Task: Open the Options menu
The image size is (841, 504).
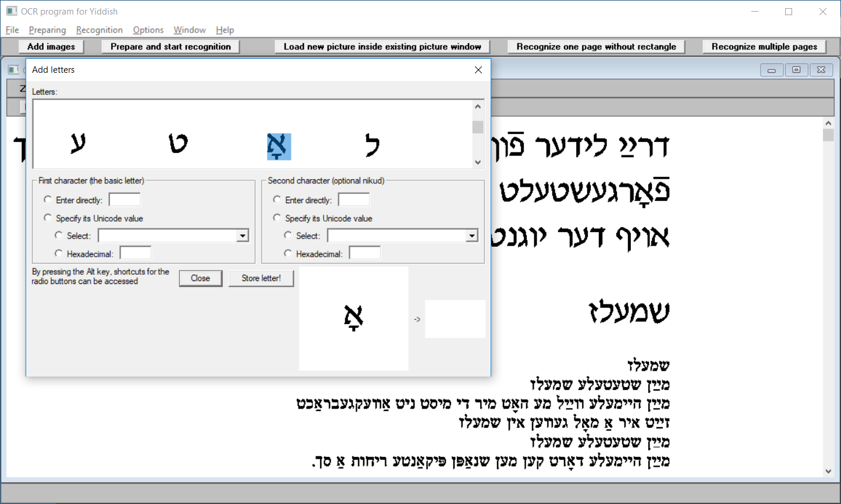Action: pos(148,30)
